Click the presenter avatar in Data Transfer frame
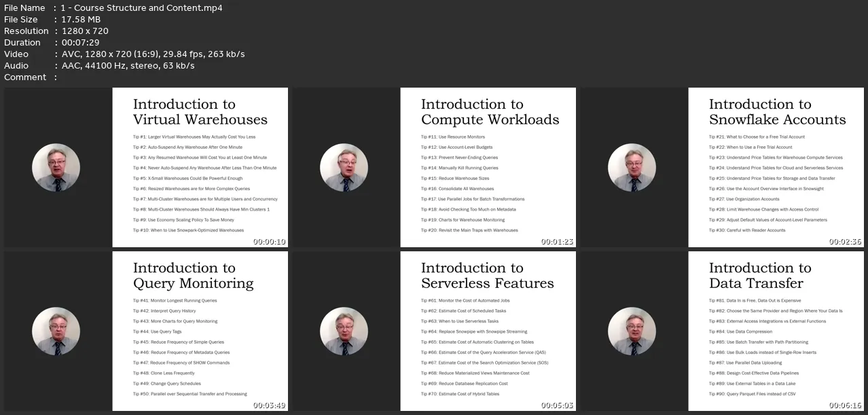The height and width of the screenshot is (415, 868). click(632, 331)
